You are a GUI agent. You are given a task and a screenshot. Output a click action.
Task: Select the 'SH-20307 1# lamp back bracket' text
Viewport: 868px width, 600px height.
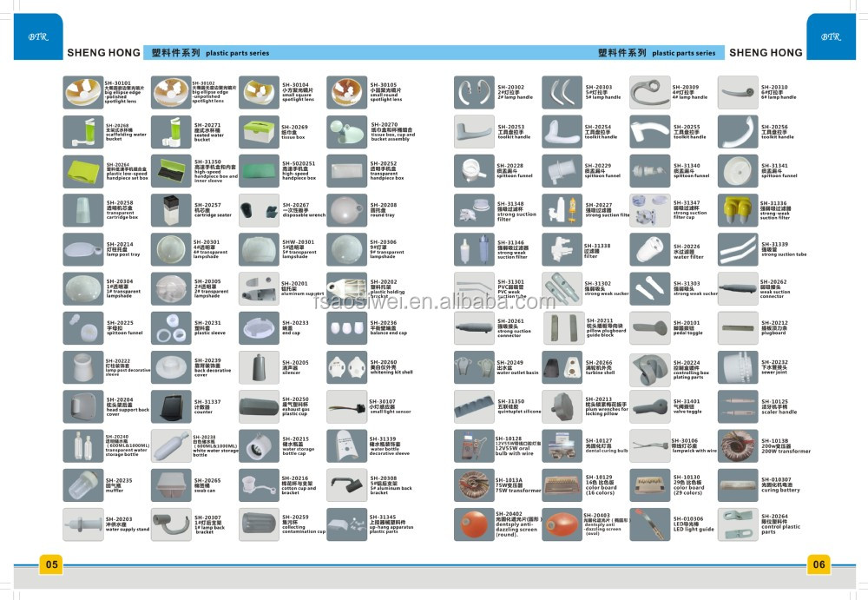click(x=210, y=524)
